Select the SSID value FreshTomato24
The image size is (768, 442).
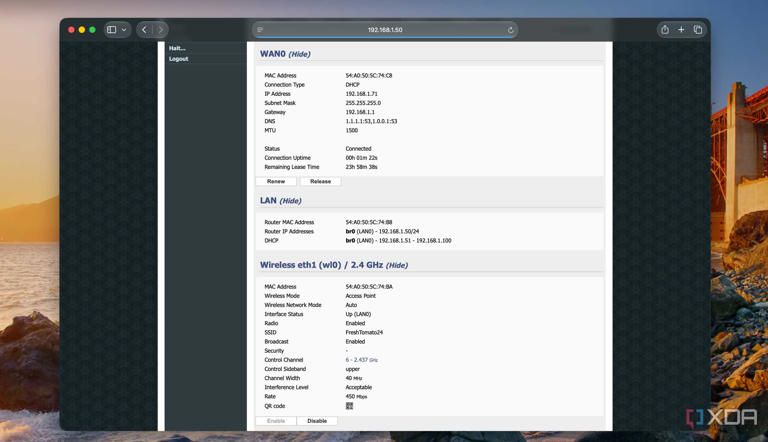364,332
